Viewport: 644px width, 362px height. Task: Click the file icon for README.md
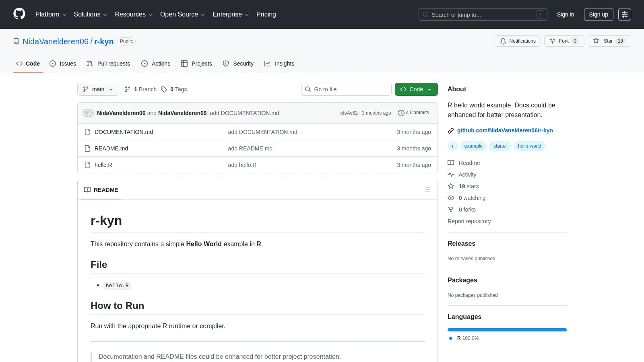tap(87, 148)
